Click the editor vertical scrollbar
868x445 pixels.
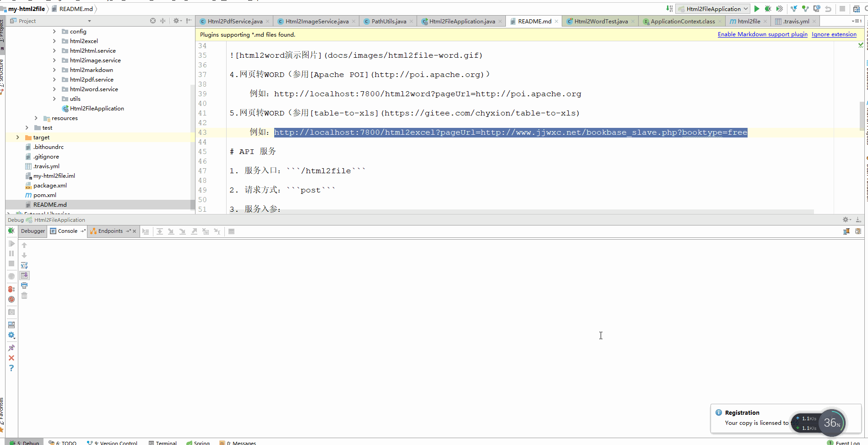click(x=862, y=115)
